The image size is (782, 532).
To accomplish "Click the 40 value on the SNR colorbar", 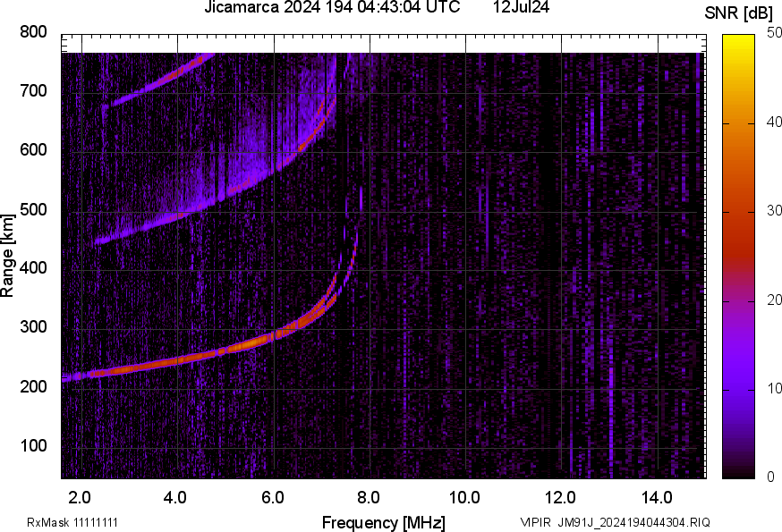I will pos(775,122).
